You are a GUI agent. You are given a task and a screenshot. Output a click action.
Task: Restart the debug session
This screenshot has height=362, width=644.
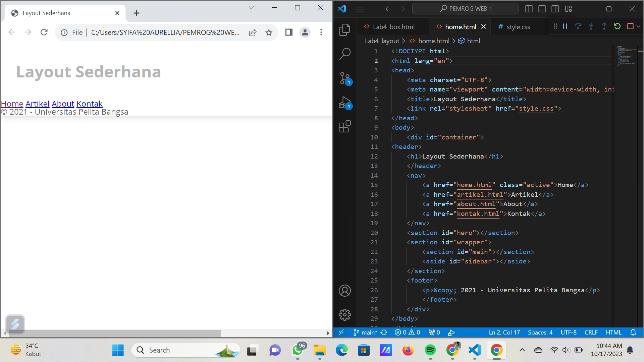tap(617, 26)
